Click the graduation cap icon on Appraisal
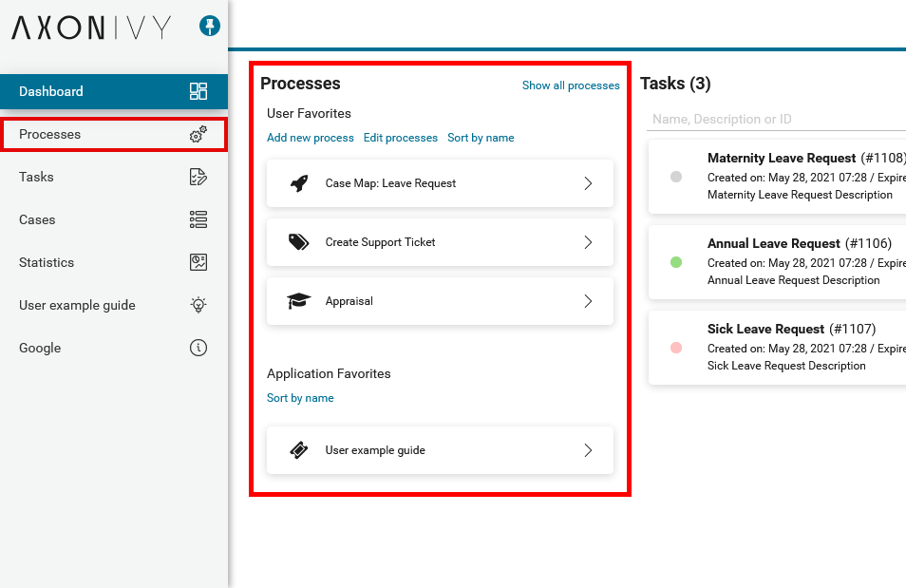Viewport: 906px width, 588px height. 299,301
